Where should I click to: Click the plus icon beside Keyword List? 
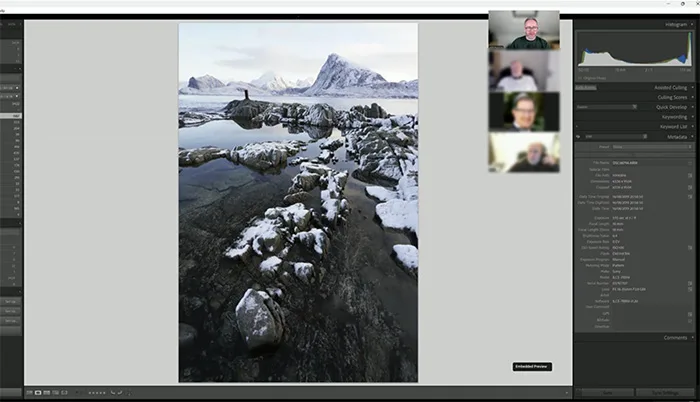(579, 126)
